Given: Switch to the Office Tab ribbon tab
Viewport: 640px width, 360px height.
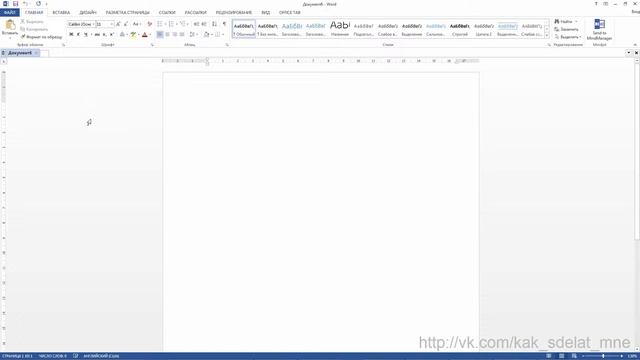Looking at the screenshot, I should pos(290,13).
